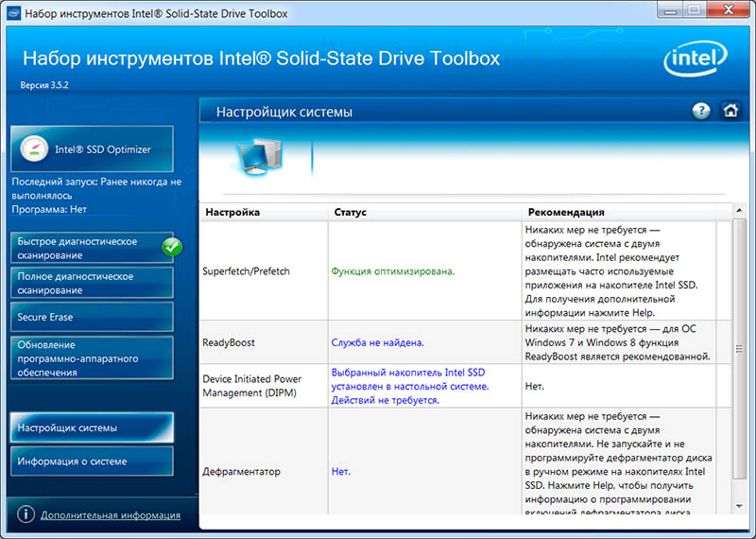Screen dimensions: 756x539
Task: Click the 'Версия 3.5.2' label
Action: [x=44, y=85]
